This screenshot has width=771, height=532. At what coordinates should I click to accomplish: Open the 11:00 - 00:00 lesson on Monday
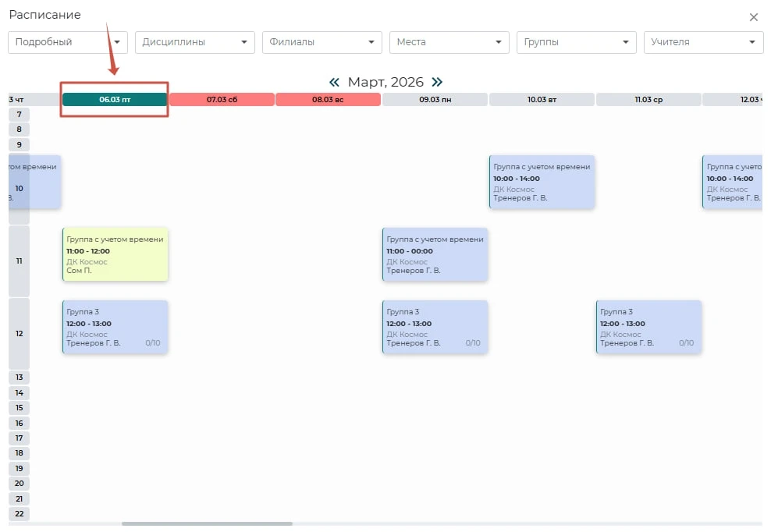point(435,254)
